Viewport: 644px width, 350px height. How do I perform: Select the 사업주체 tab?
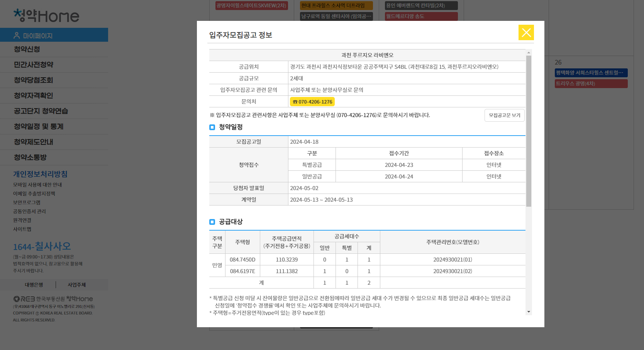coord(77,285)
